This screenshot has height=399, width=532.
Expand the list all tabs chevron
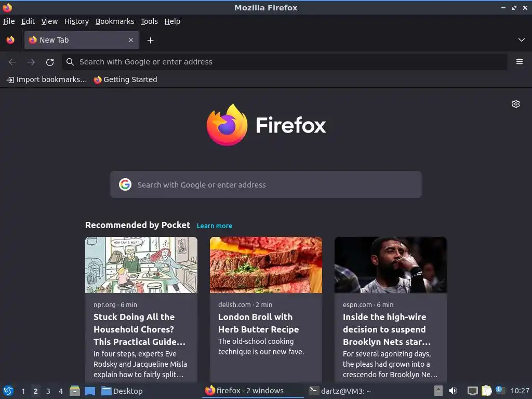(x=522, y=40)
